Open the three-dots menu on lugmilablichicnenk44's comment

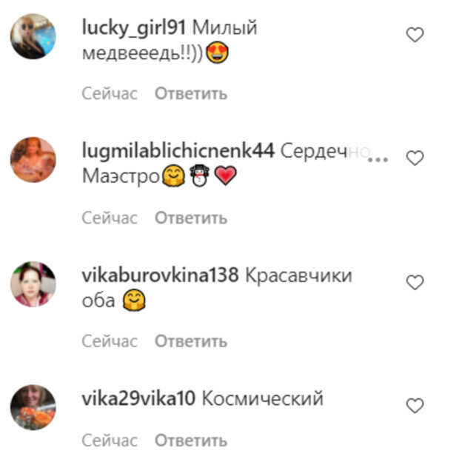coord(378,159)
